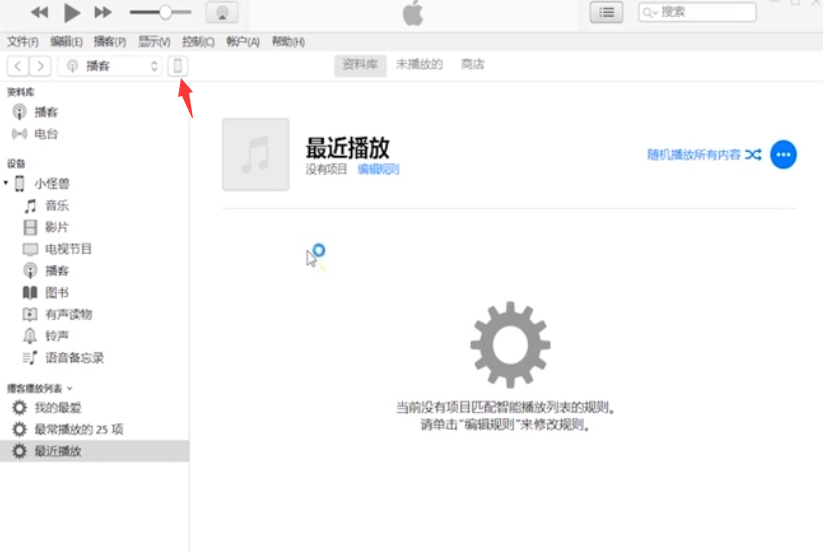The width and height of the screenshot is (823, 552).
Task: Focus the 搜索 search field
Action: tap(697, 12)
